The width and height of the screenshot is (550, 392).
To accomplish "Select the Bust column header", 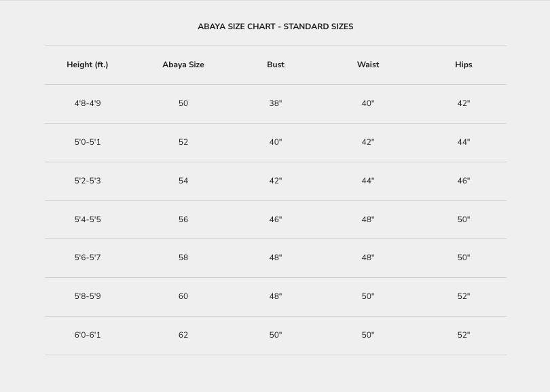I will [276, 65].
